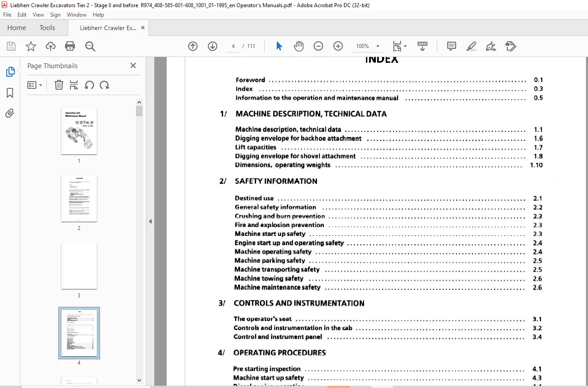Screen dimensions: 588x388
Task: Select the page 1 cover thumbnail
Action: point(79,131)
